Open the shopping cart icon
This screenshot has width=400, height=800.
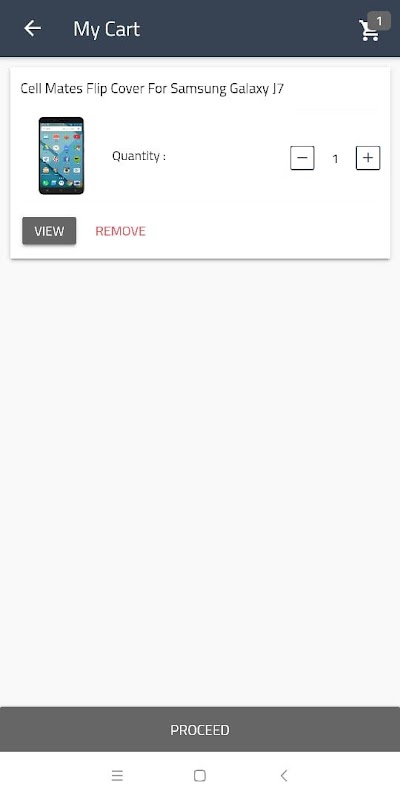[368, 31]
